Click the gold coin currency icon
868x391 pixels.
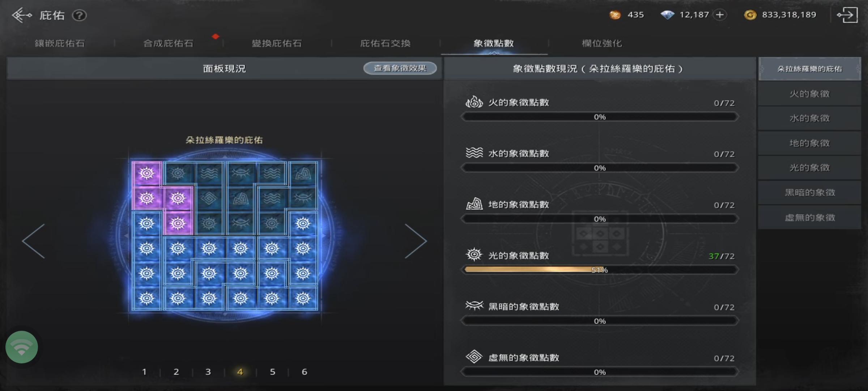(x=750, y=15)
